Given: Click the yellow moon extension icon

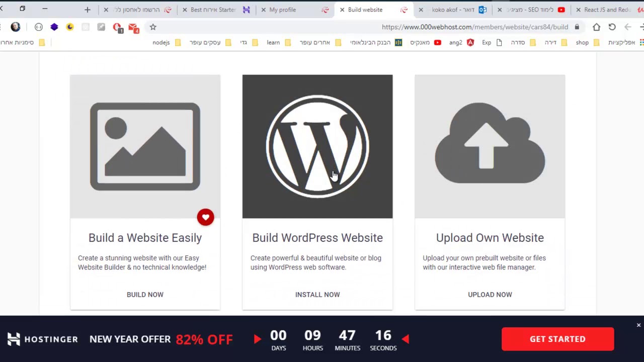Looking at the screenshot, I should 70,27.
